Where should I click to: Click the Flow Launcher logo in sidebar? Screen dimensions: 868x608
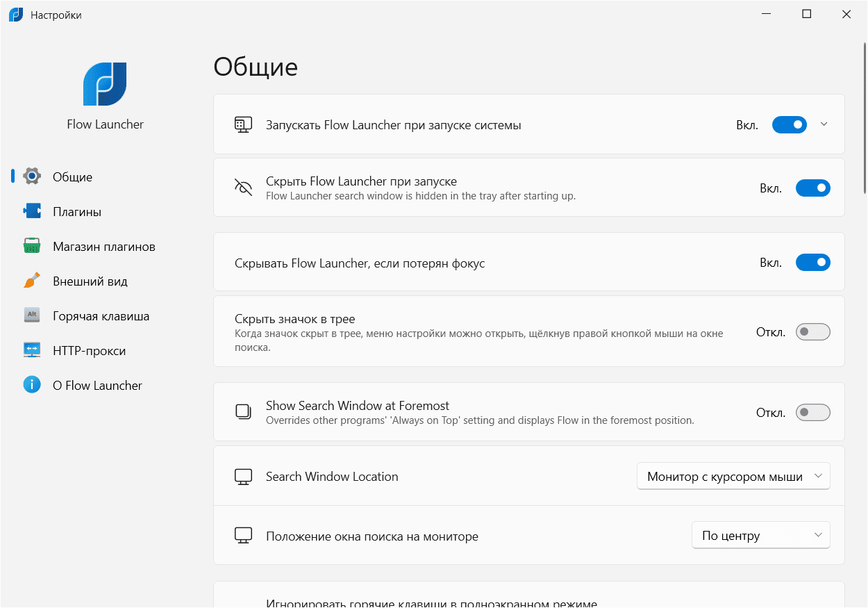(105, 84)
